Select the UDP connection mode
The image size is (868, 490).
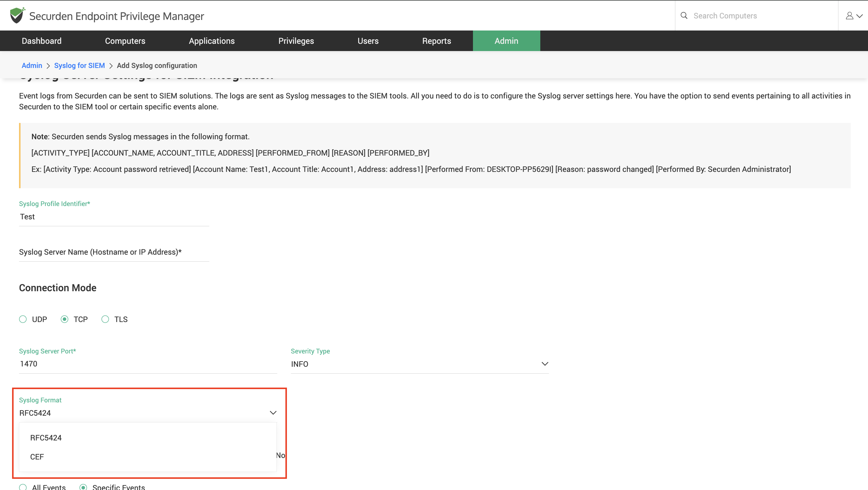[23, 319]
